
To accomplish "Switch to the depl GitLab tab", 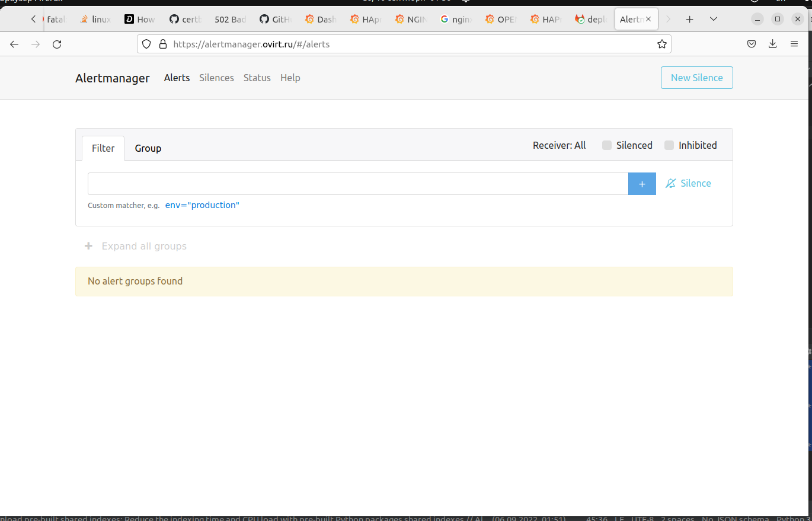I will (x=590, y=20).
